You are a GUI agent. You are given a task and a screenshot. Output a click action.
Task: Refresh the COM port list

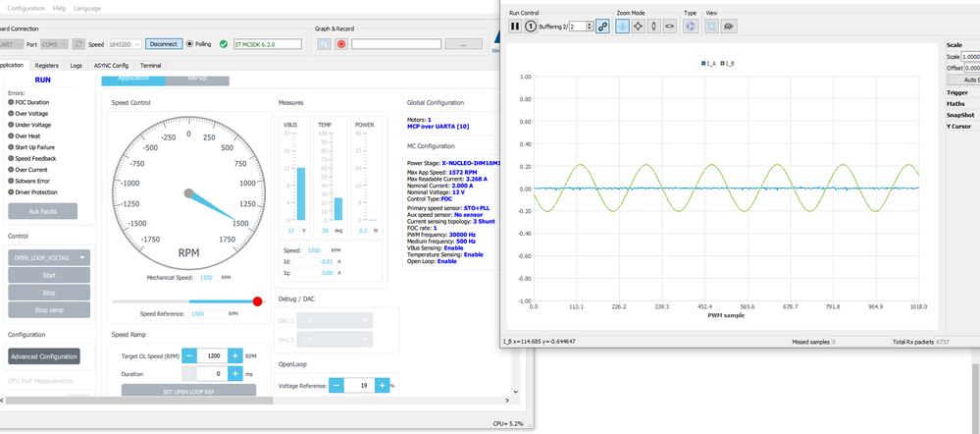[x=78, y=44]
